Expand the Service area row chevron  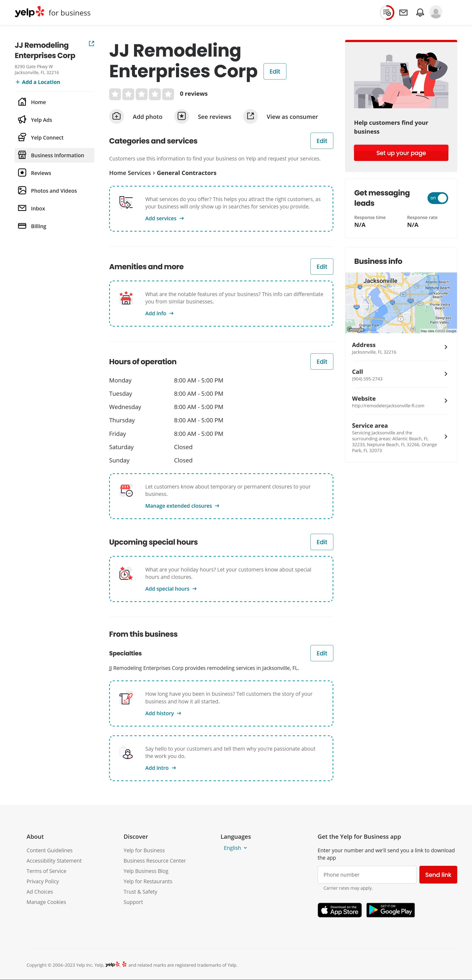(x=446, y=437)
